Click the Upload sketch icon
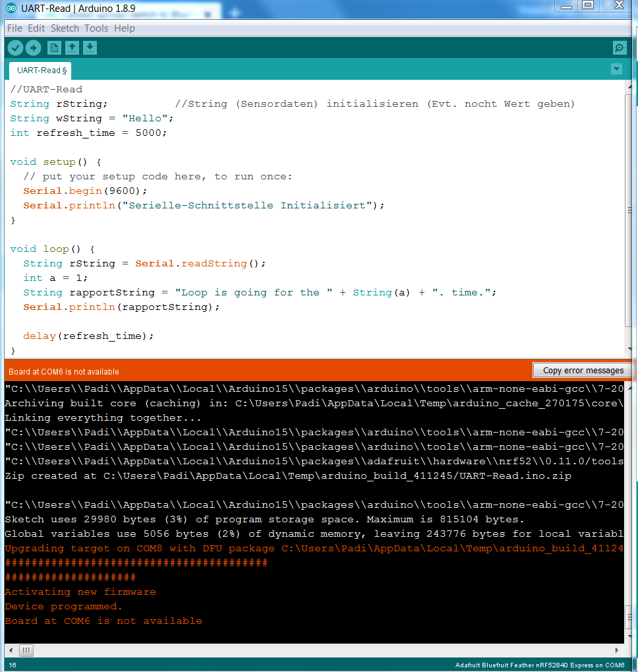638x672 pixels. [x=33, y=47]
